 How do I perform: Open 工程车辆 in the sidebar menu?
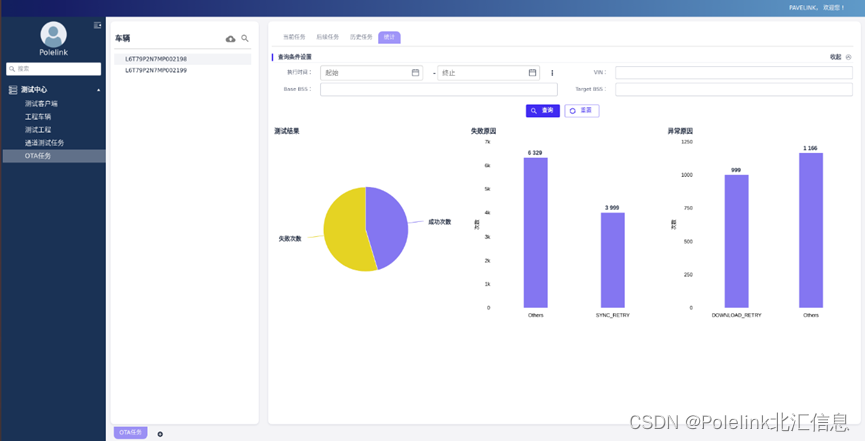tap(38, 116)
